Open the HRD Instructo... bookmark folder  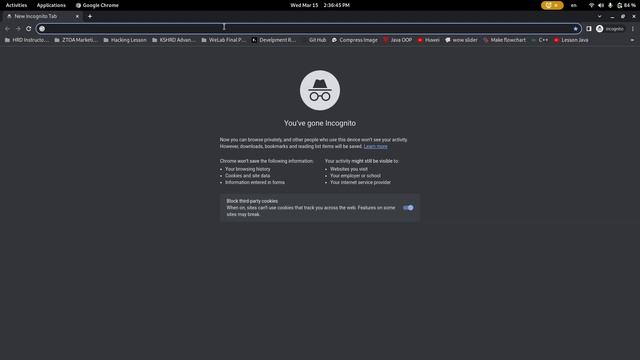(x=27, y=40)
